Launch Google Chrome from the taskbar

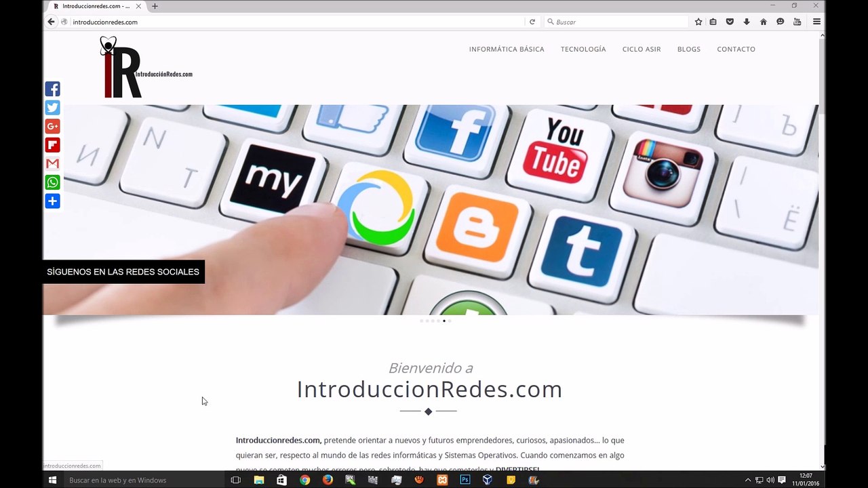[305, 480]
